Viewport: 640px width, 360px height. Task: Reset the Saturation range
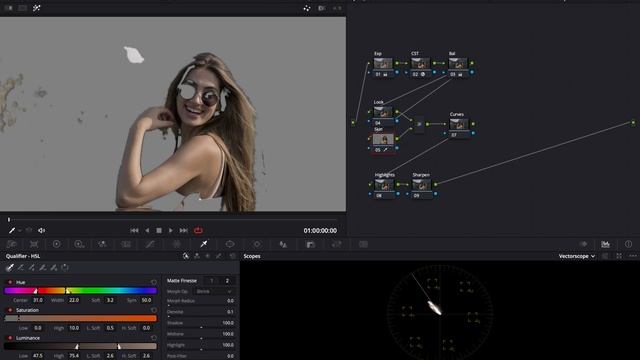coord(154,310)
